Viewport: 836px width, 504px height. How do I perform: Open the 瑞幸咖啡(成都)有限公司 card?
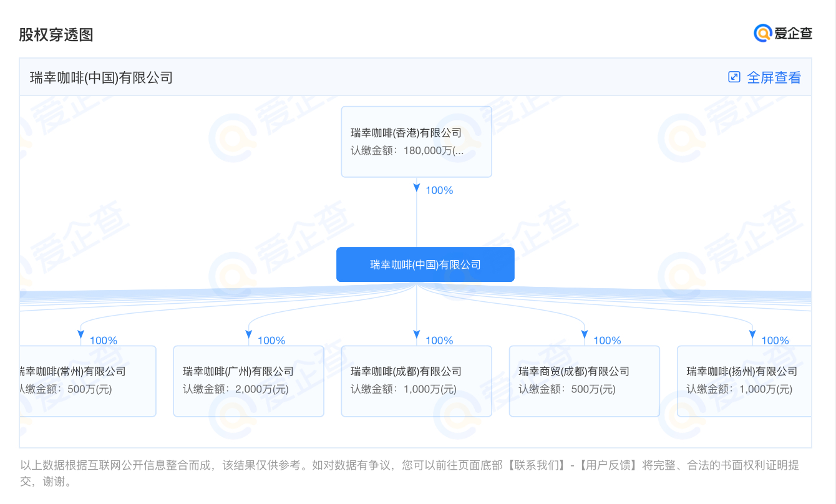(x=417, y=381)
